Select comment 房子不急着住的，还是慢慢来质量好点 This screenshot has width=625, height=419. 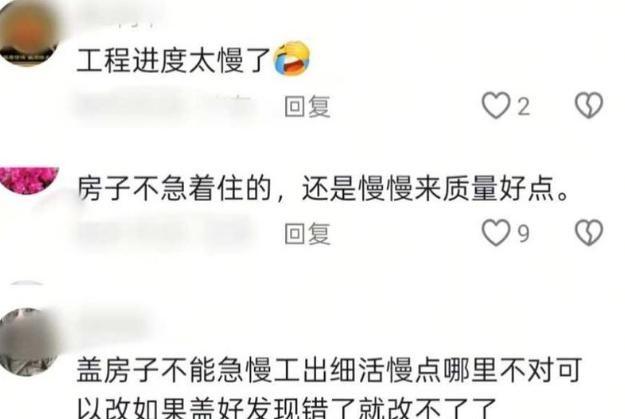(323, 188)
